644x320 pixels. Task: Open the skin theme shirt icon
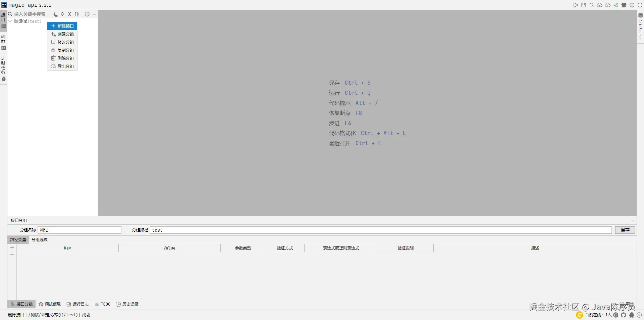point(624,5)
